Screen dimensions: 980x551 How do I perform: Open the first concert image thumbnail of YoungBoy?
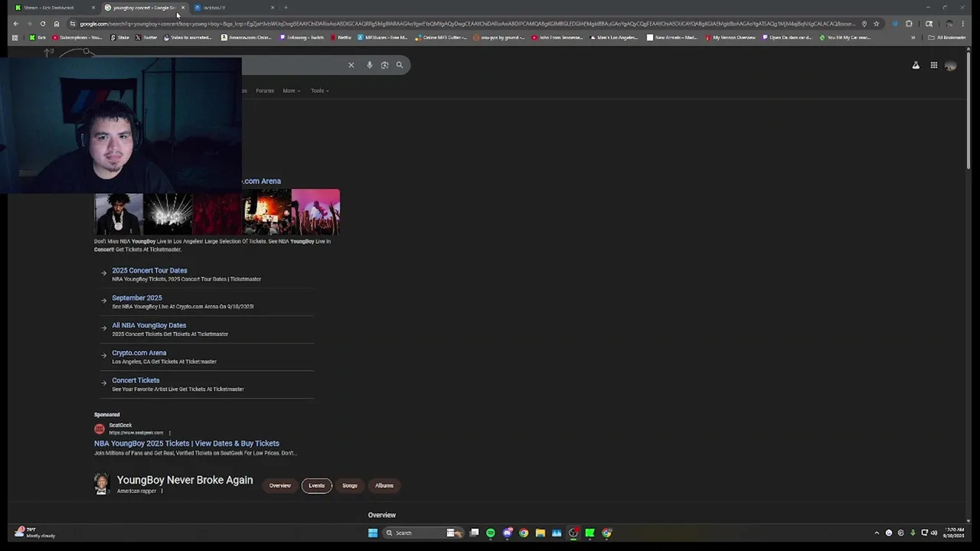pos(118,214)
